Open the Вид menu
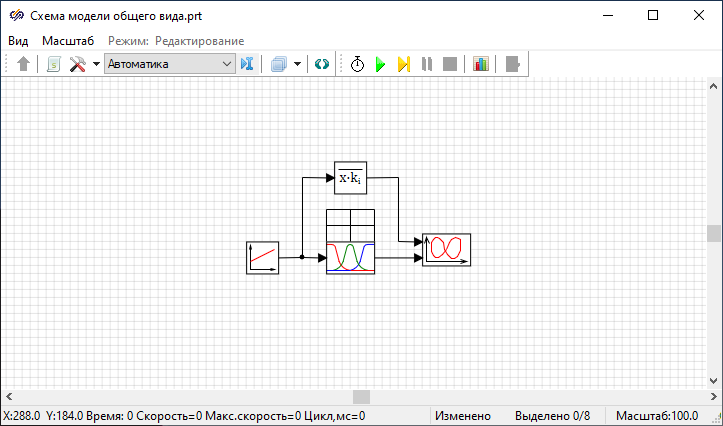 click(18, 41)
